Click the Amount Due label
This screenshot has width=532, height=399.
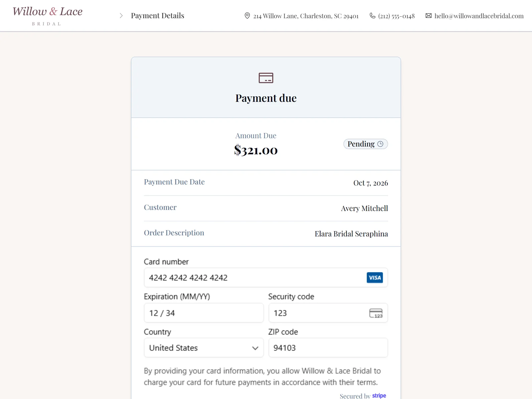click(256, 136)
